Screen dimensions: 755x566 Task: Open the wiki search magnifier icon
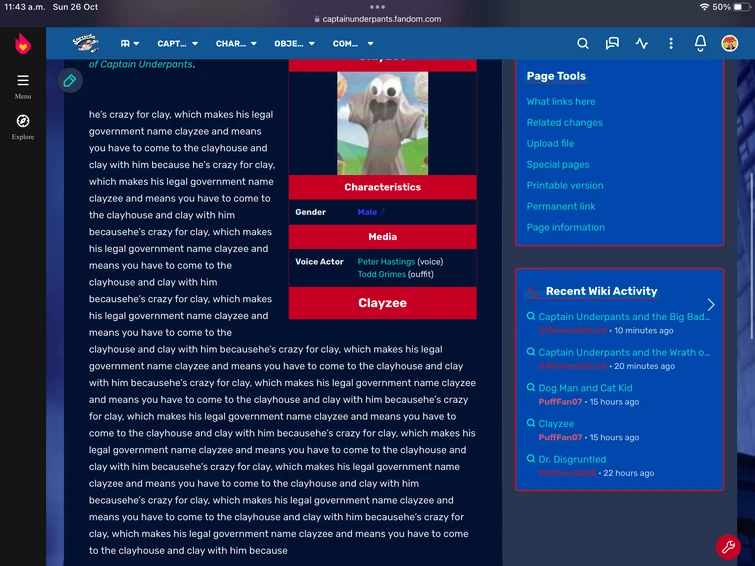[x=583, y=43]
